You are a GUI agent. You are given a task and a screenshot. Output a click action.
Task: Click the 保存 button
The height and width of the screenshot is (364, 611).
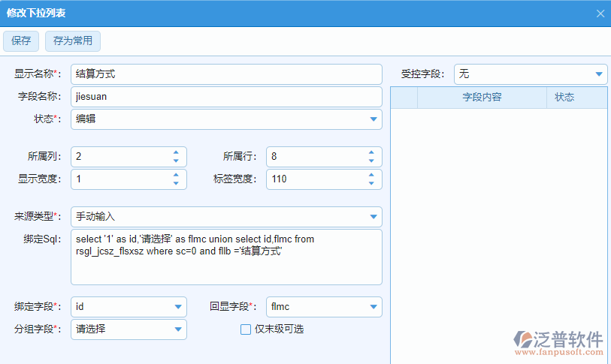[21, 41]
